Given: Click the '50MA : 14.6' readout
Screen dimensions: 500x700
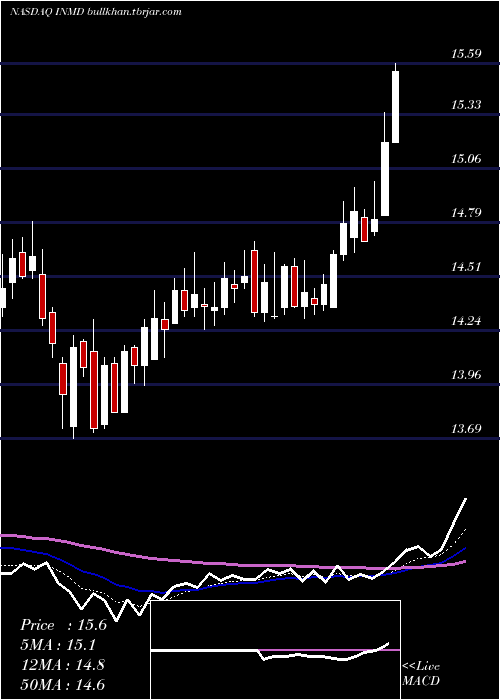Looking at the screenshot, I should 62,685.
